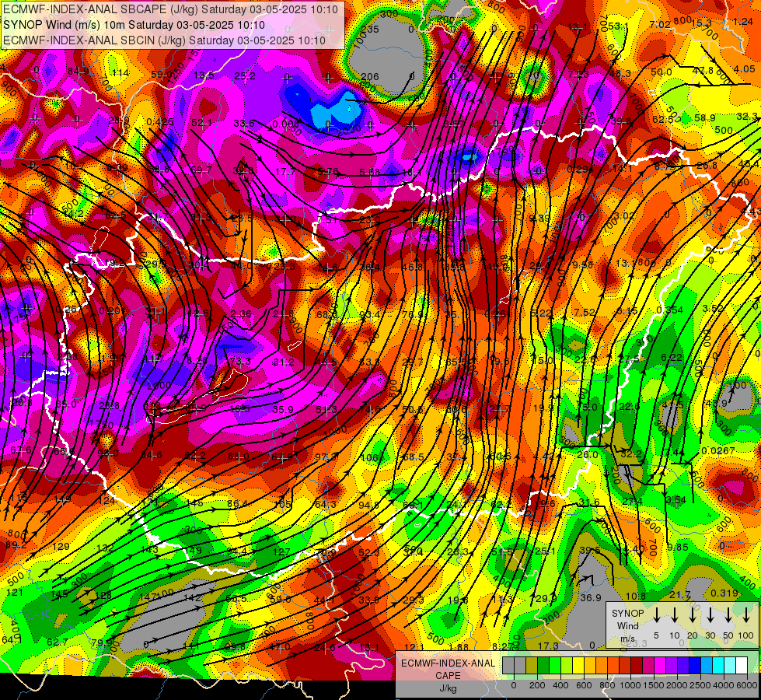This screenshot has height=700, width=761.
Task: Click the 5 m/s wind arrow in legend
Action: (x=656, y=615)
